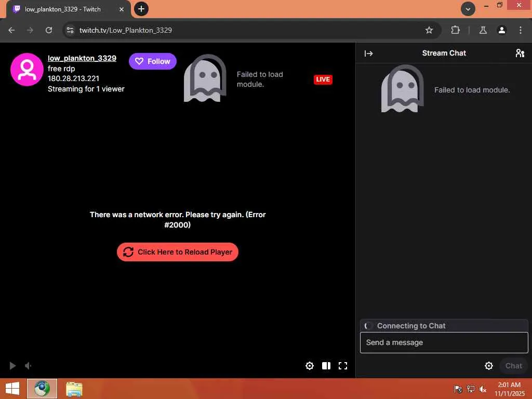Viewport: 532px width, 399px height.
Task: Click the Send a message field
Action: coord(444,343)
